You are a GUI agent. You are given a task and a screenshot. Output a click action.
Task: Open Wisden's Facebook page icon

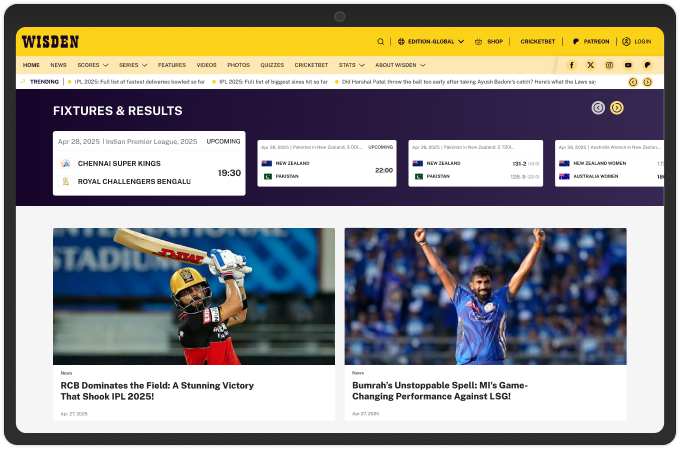pyautogui.click(x=572, y=65)
